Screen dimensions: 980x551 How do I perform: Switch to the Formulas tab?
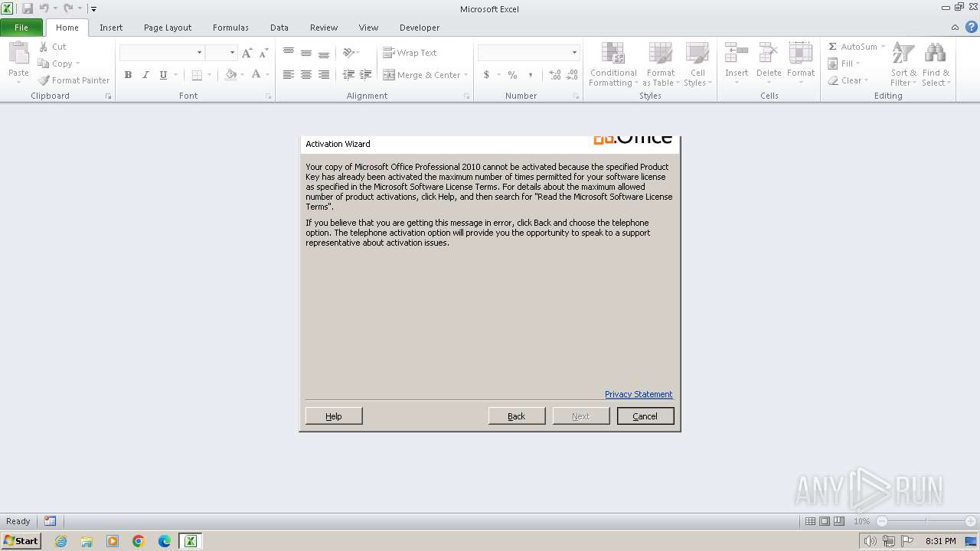coord(230,28)
